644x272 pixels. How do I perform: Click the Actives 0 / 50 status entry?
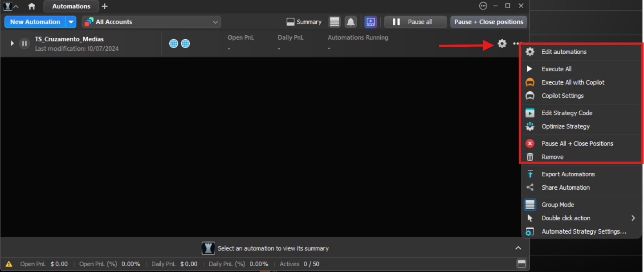point(299,264)
